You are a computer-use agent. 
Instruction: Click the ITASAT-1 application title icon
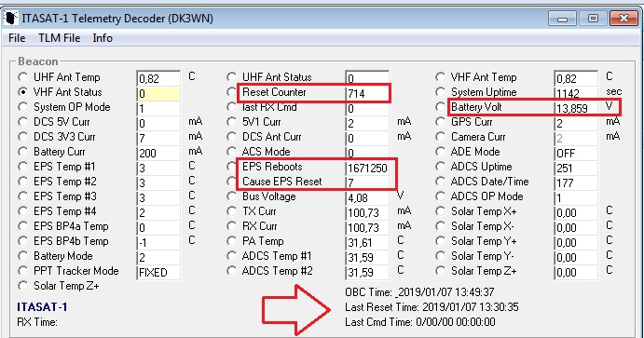point(11,19)
